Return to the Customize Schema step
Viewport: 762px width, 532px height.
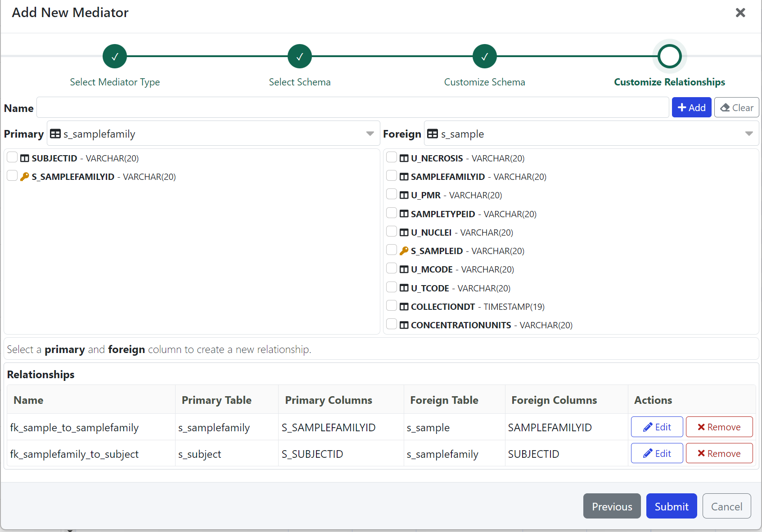[485, 56]
